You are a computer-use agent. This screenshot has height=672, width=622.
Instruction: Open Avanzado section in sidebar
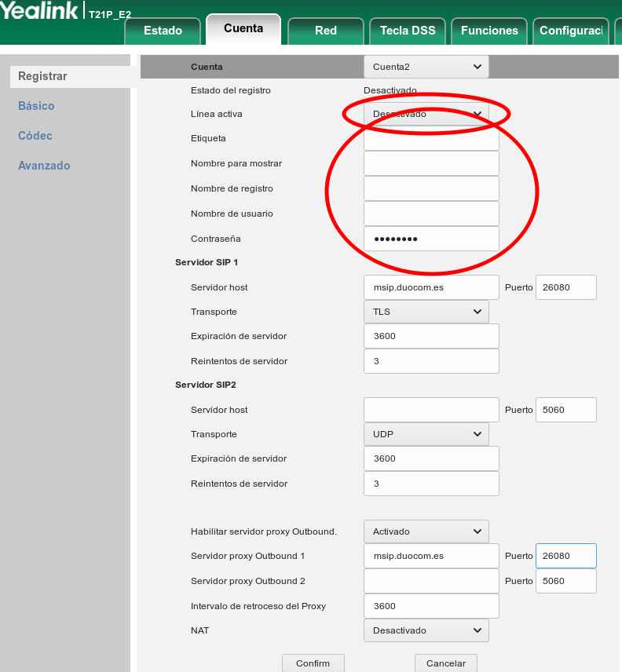44,166
